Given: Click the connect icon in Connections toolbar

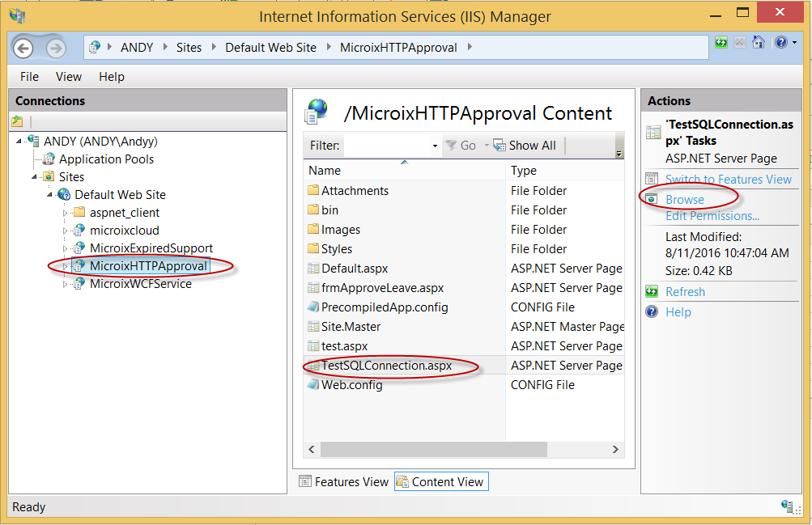Looking at the screenshot, I should point(17,121).
